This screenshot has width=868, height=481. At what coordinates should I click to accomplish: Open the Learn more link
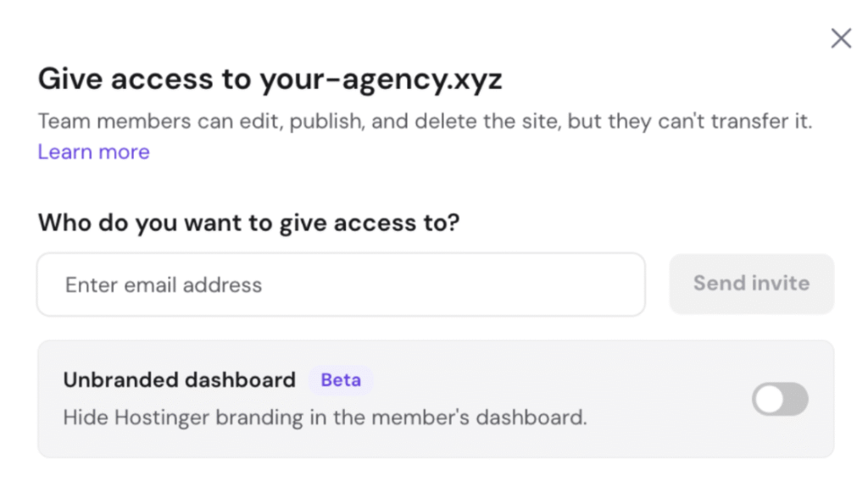[93, 152]
